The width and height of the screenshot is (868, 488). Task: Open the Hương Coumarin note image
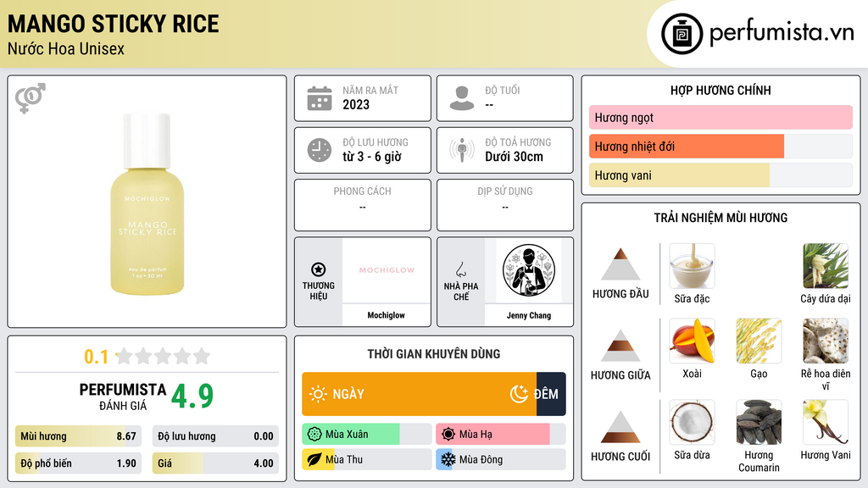(759, 422)
